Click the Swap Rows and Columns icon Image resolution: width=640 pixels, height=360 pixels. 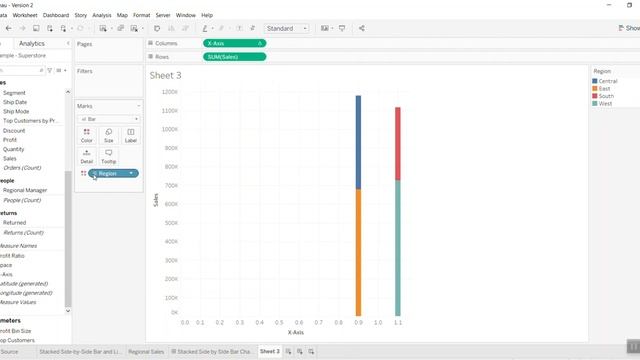[x=157, y=28]
